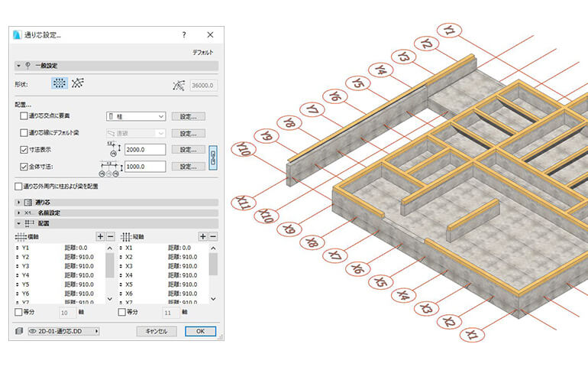
Task: Remove a vertical axis with minus button
Action: (x=213, y=237)
